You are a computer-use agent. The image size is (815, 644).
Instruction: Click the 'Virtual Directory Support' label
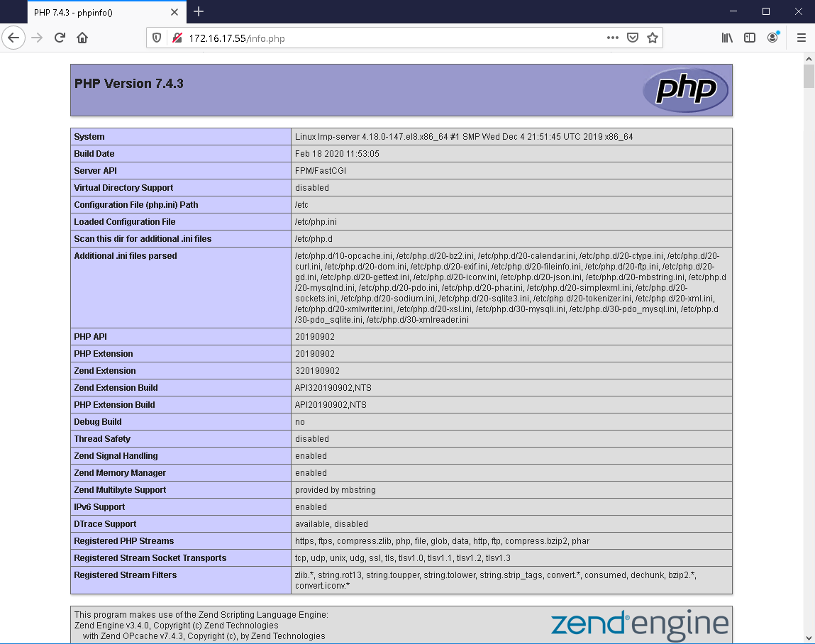pos(123,188)
